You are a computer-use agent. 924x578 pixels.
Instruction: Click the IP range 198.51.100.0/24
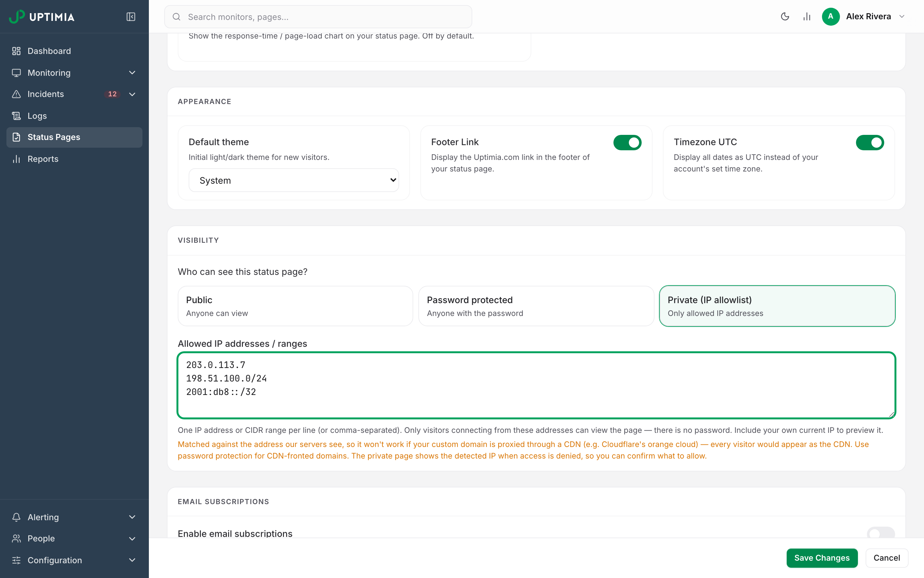click(227, 379)
